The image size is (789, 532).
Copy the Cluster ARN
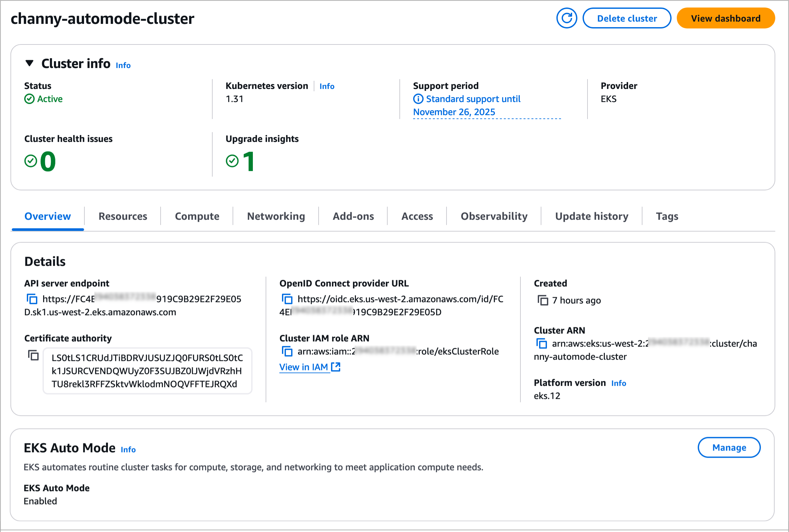(542, 343)
